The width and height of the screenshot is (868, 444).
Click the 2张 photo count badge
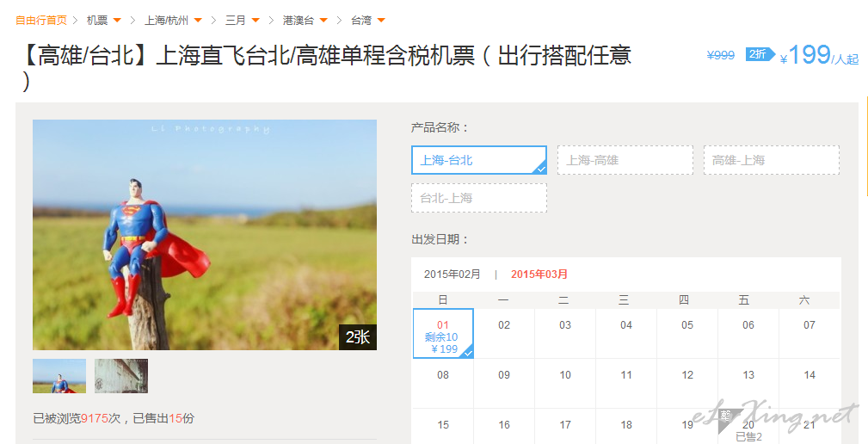358,337
